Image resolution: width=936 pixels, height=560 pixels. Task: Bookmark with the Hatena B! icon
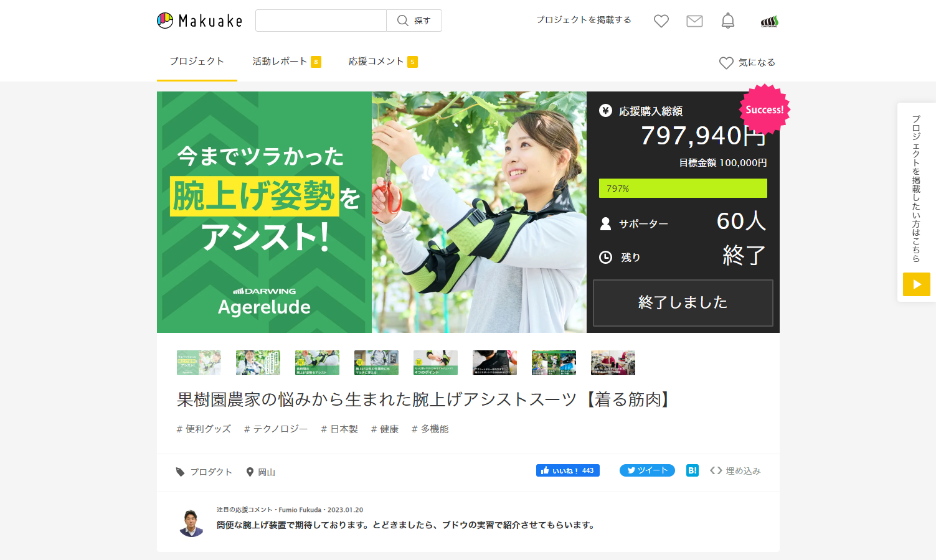[693, 470]
